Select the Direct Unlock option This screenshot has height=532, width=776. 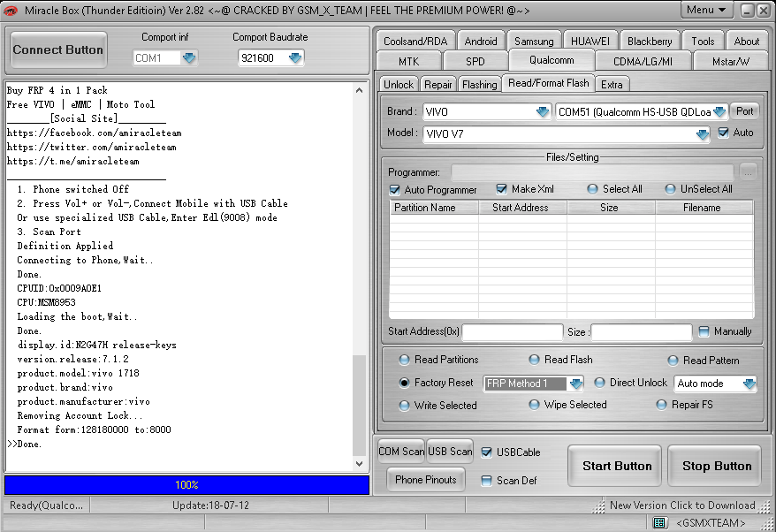coord(599,383)
